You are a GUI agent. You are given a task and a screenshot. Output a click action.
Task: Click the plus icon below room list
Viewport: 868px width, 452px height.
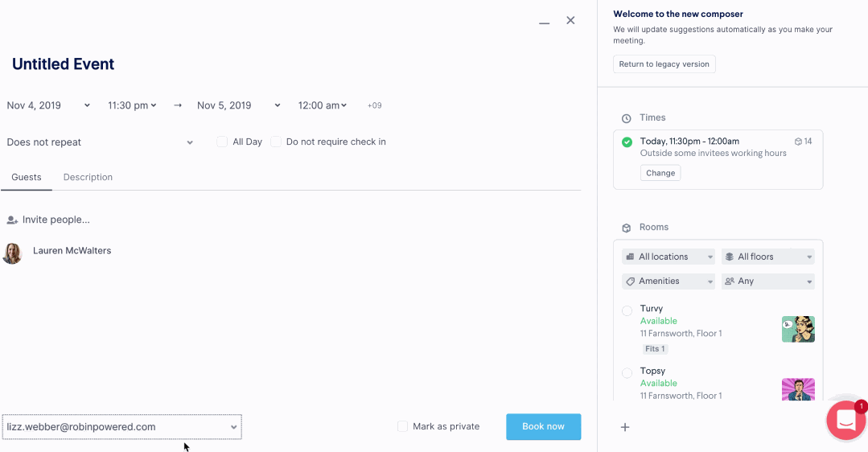[x=625, y=427]
